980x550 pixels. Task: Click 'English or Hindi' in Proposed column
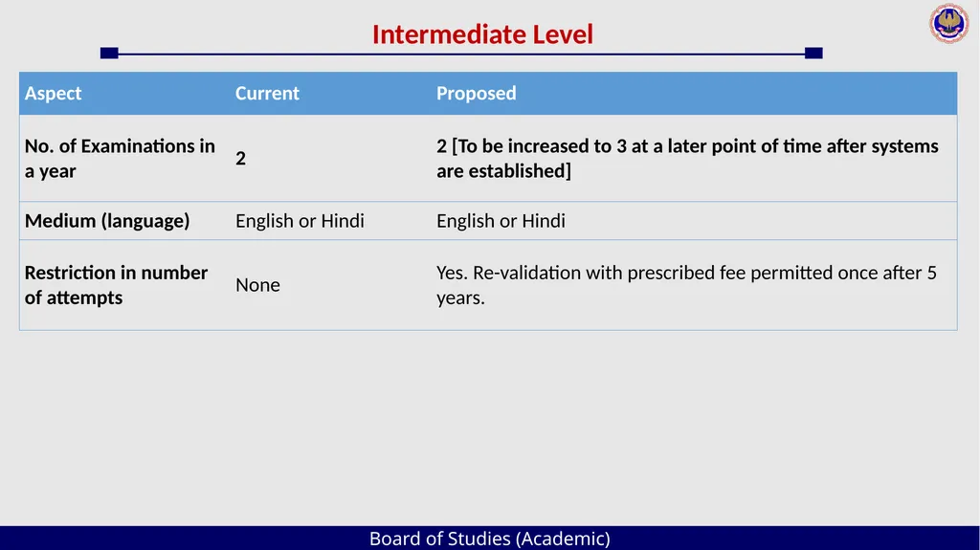(501, 221)
